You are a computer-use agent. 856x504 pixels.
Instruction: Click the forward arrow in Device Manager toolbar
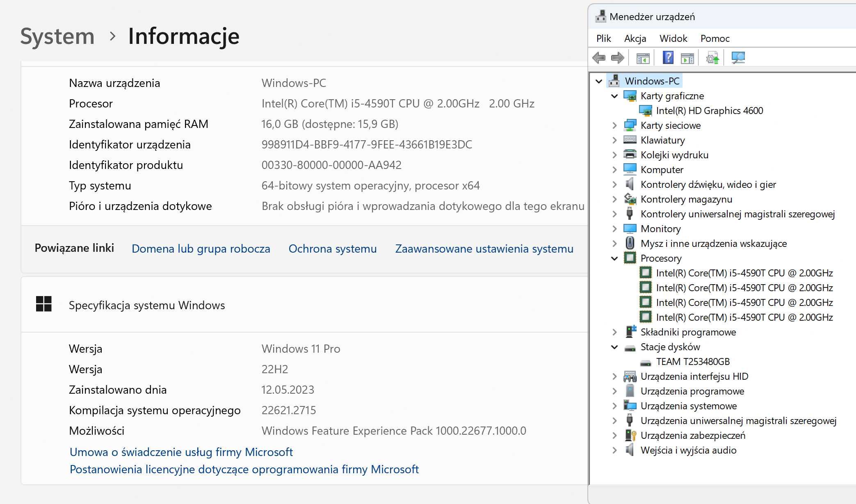coord(617,58)
